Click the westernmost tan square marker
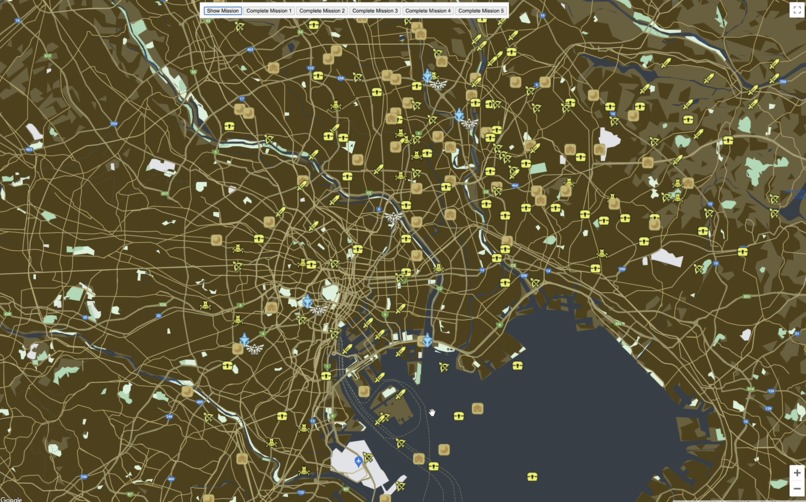Viewport: 806px width, 502px height. (187, 392)
